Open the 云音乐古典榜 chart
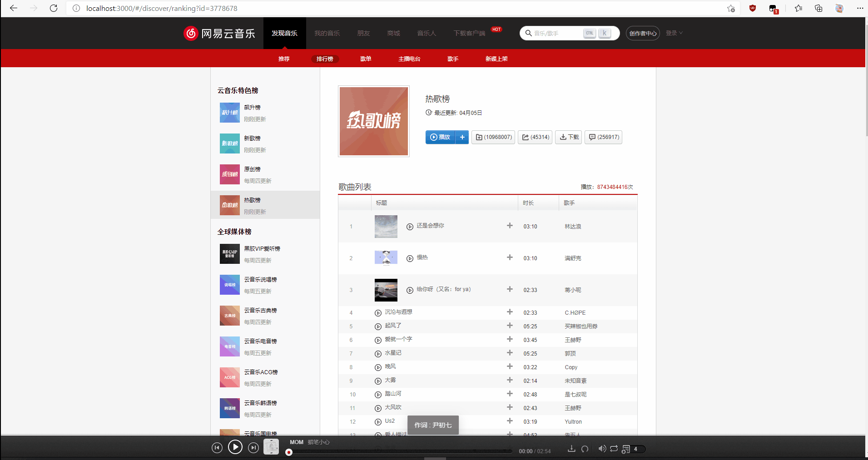 (x=265, y=316)
